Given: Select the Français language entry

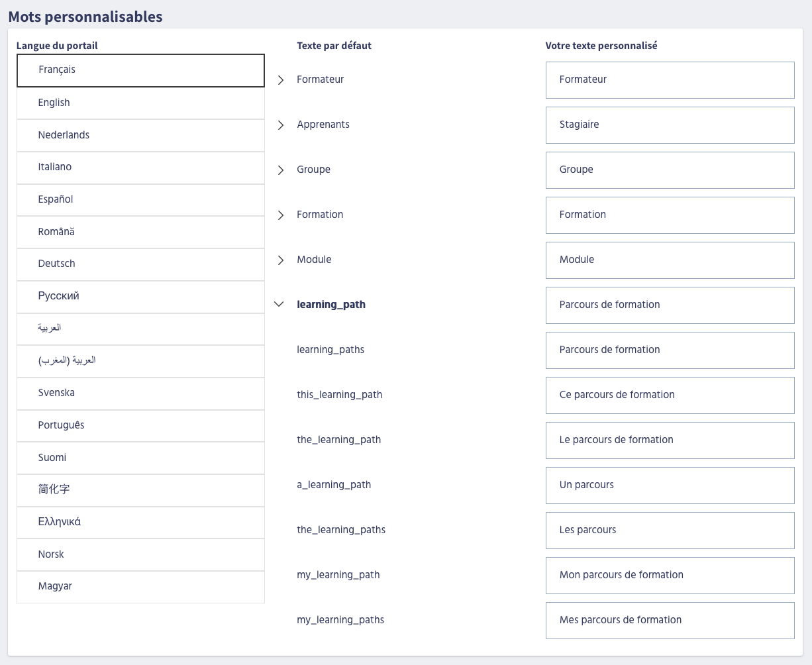Looking at the screenshot, I should point(140,70).
